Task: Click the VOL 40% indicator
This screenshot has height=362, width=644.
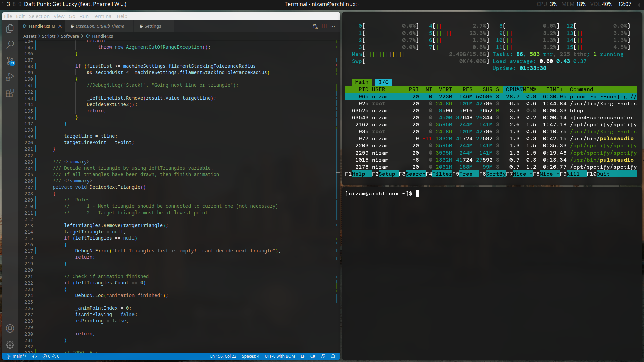Action: (x=601, y=4)
